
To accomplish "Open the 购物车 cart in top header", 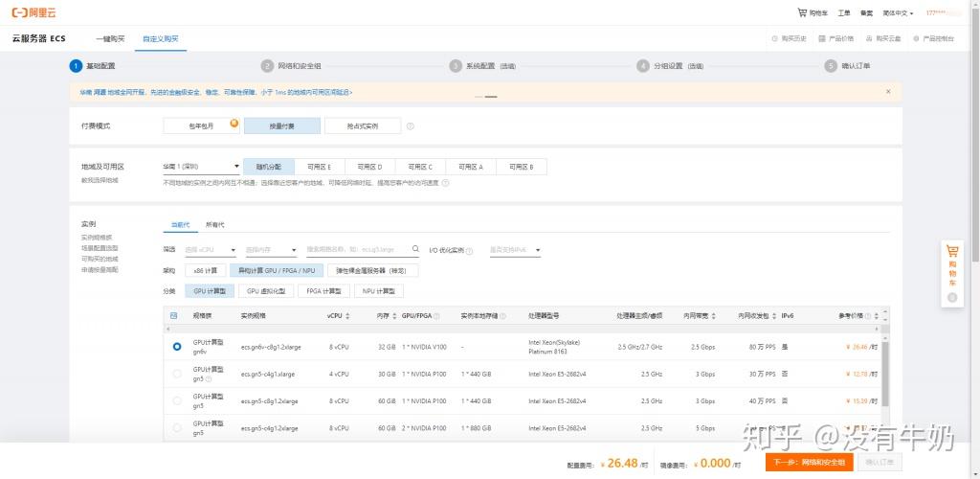I will 813,12.
